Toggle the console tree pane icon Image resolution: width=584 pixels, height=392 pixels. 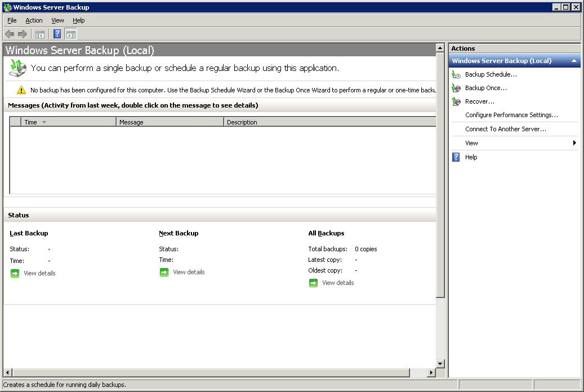[40, 34]
